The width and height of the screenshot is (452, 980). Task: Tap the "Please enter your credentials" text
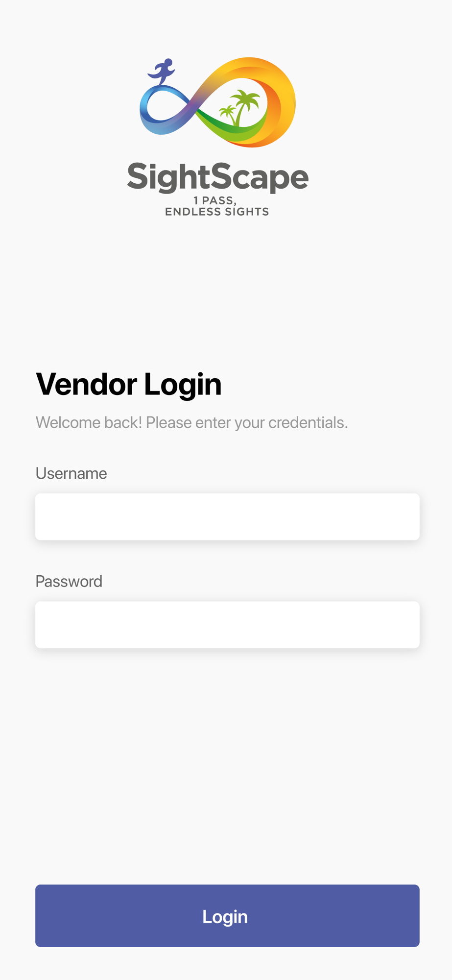coord(247,422)
